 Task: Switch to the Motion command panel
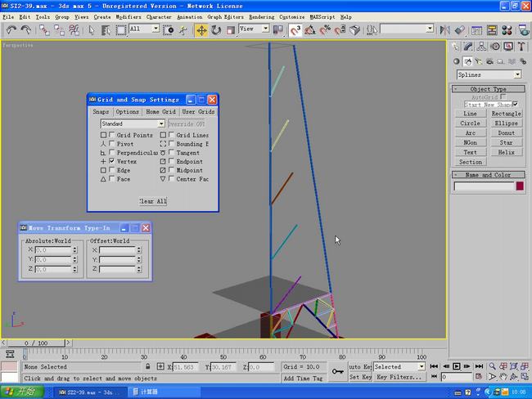495,47
